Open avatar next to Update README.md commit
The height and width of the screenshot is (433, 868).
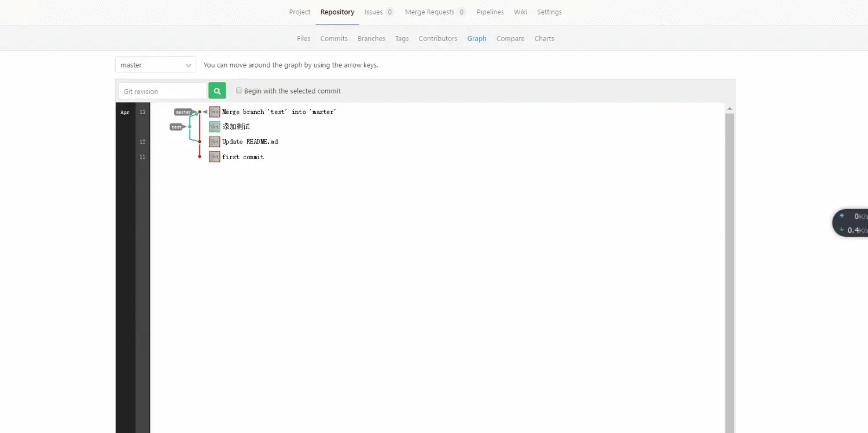point(215,142)
